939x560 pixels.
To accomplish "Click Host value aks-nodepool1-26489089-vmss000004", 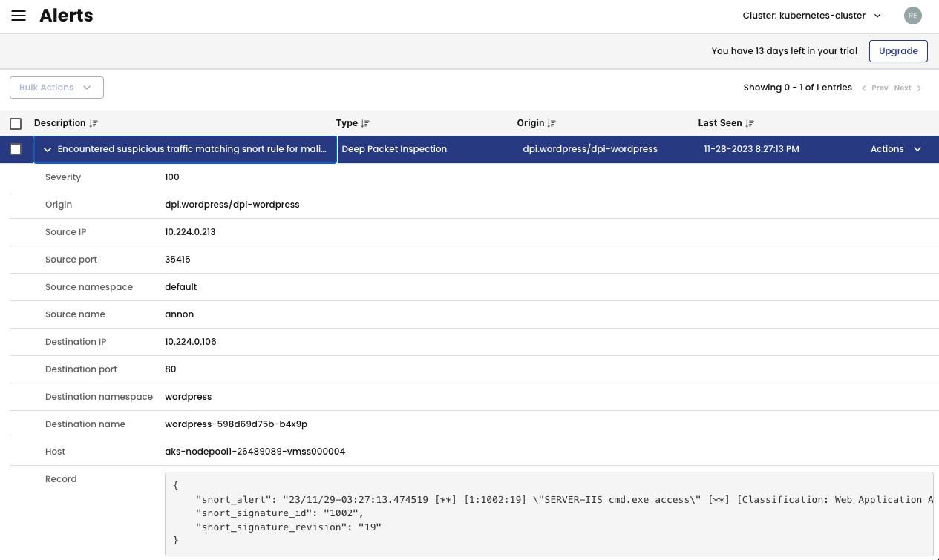I will pos(255,452).
